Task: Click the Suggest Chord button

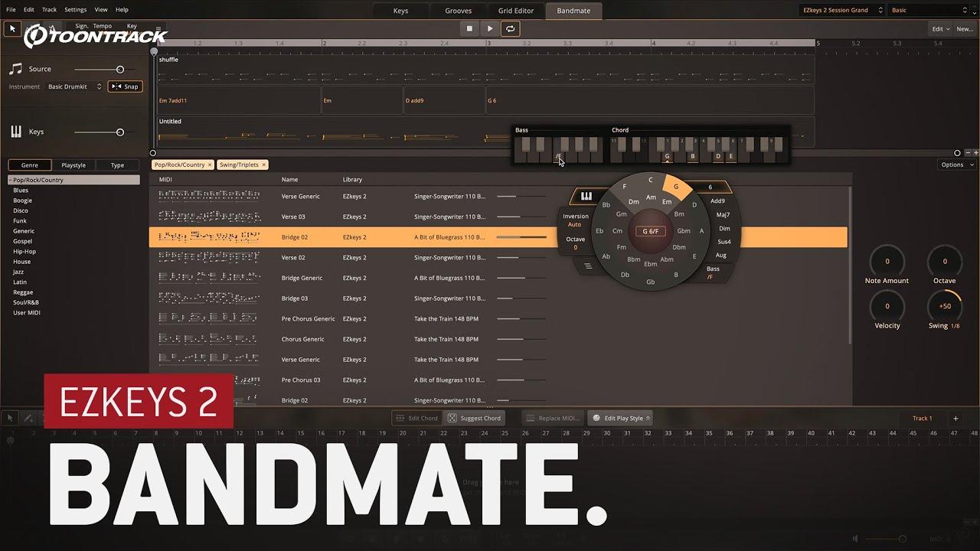Action: [475, 418]
